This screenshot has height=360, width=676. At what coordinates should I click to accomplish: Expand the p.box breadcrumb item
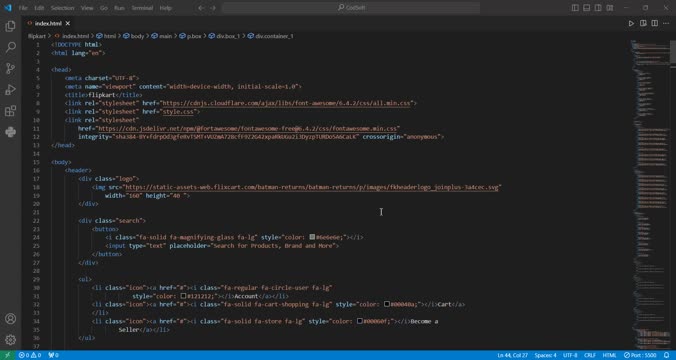pyautogui.click(x=190, y=36)
